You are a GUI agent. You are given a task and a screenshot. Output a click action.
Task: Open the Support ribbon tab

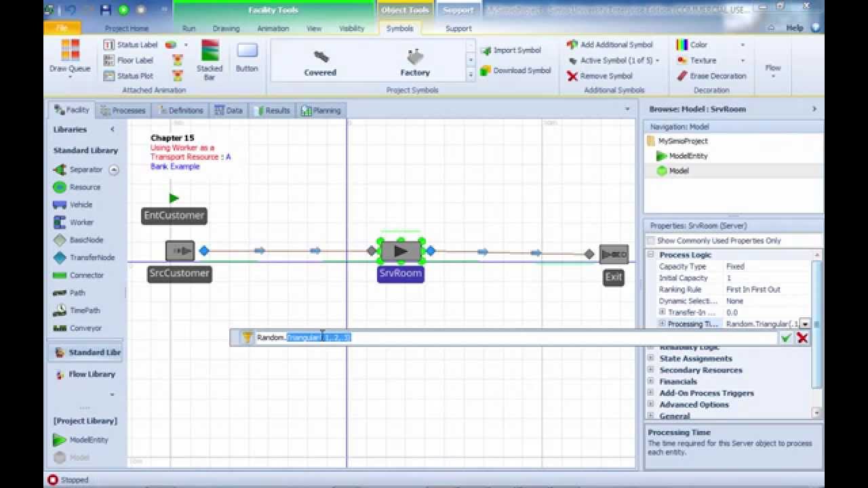[x=458, y=28]
